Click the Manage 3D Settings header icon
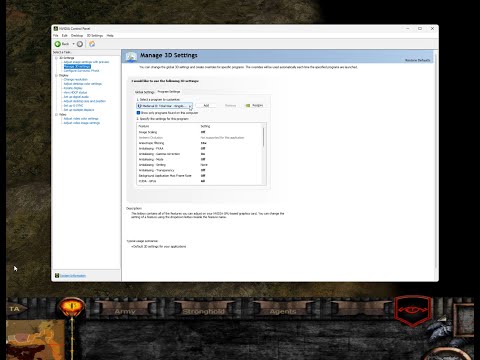 tap(131, 57)
